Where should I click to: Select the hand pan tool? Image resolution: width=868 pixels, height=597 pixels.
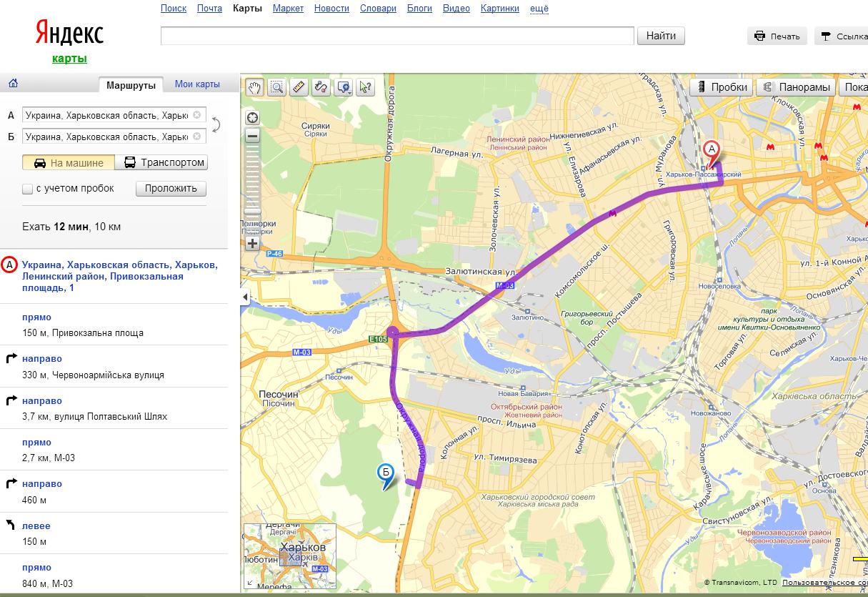click(255, 87)
